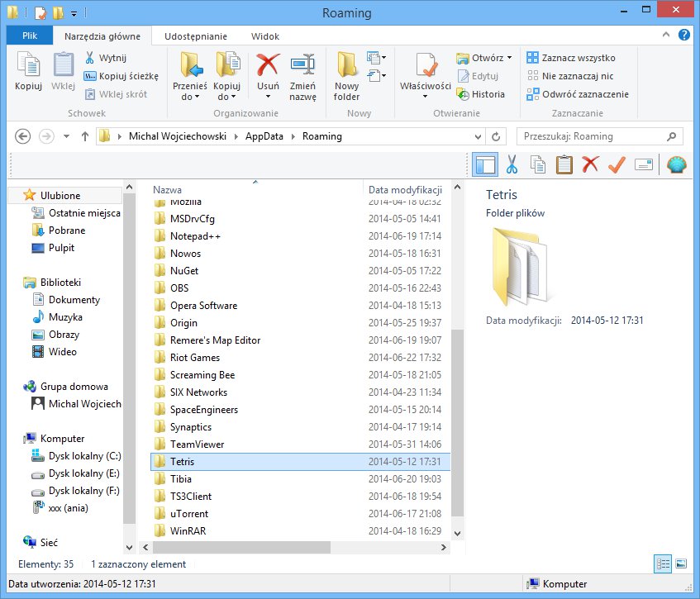Click the blue shell icon in the toolbar
Image resolution: width=700 pixels, height=599 pixels.
tap(676, 164)
